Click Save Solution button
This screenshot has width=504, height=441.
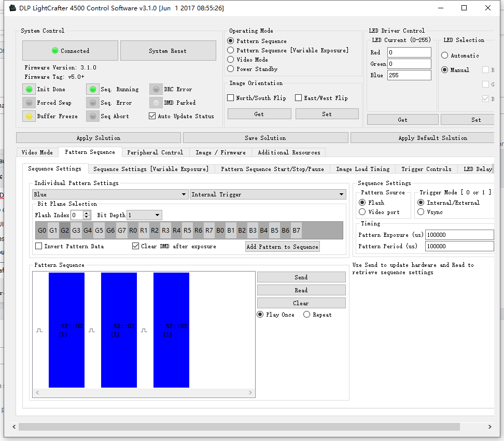[265, 138]
